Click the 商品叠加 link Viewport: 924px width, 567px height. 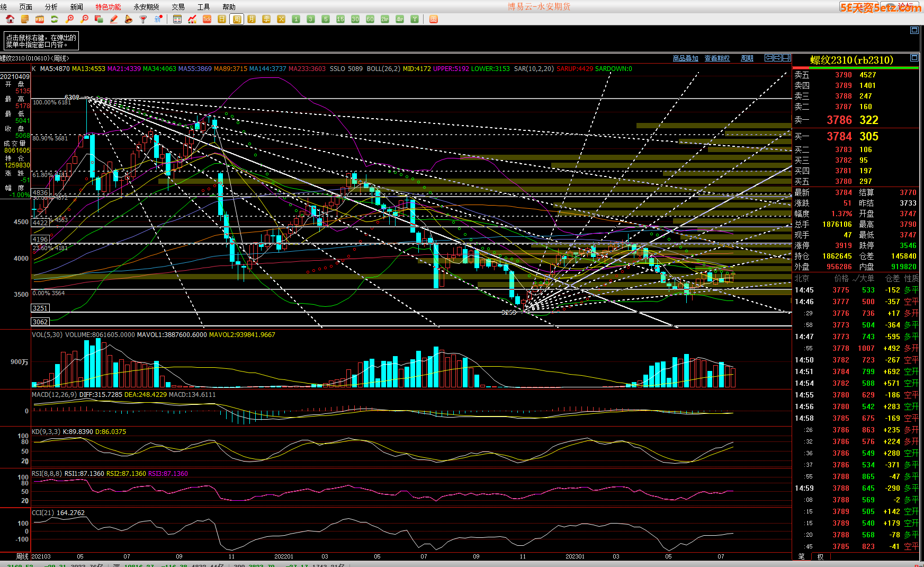click(685, 58)
